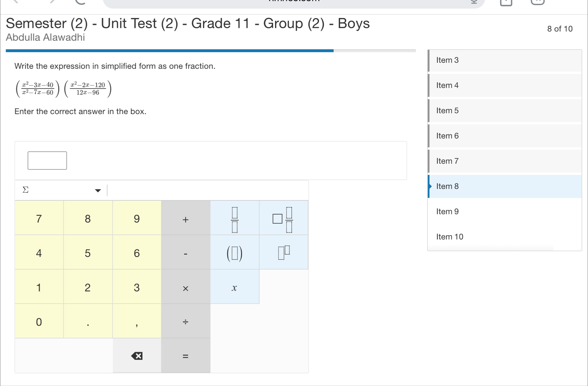The height and width of the screenshot is (386, 588).
Task: Insert a fraction template
Action: 235,219
